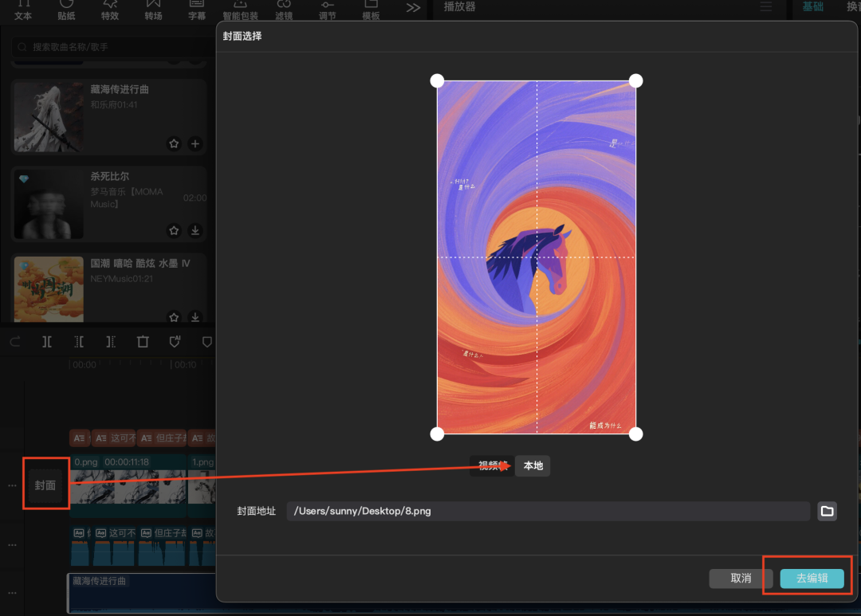
Task: Select the 本地 cover source option
Action: (533, 466)
